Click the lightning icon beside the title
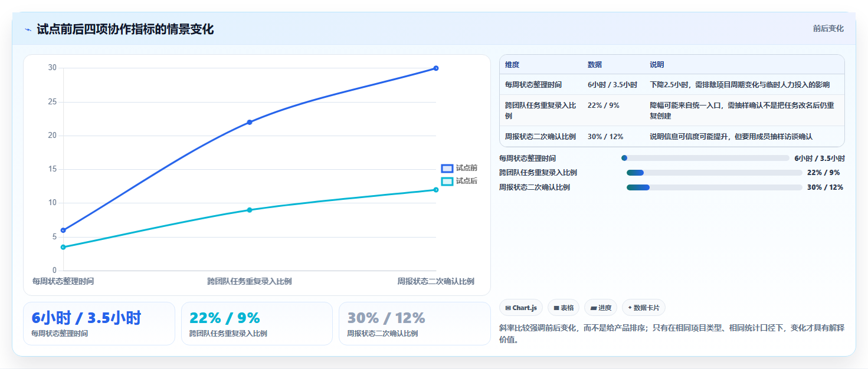Image resolution: width=868 pixels, height=369 pixels. point(28,29)
